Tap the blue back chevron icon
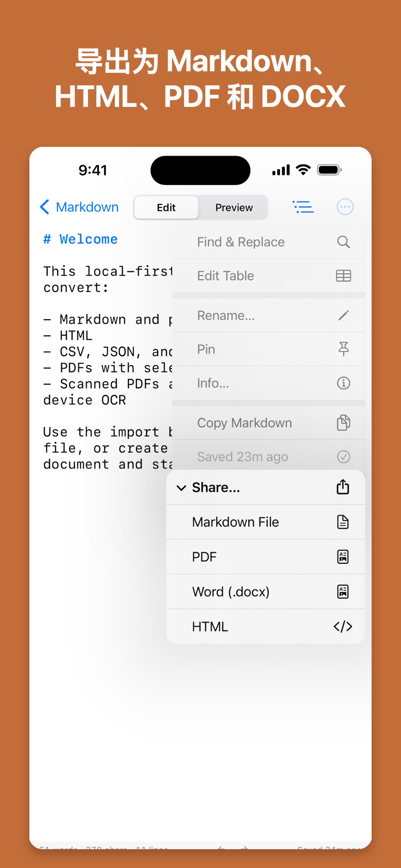This screenshot has height=868, width=401. click(x=45, y=207)
